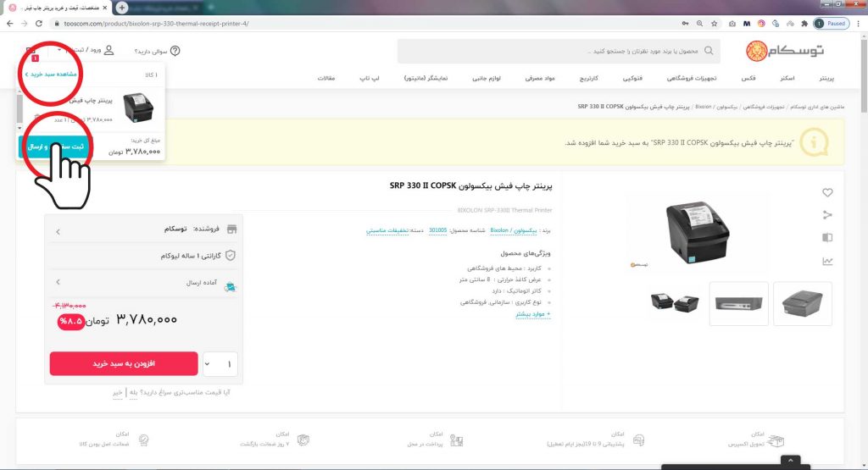Click the Instagram-style extension icon

[x=761, y=24]
